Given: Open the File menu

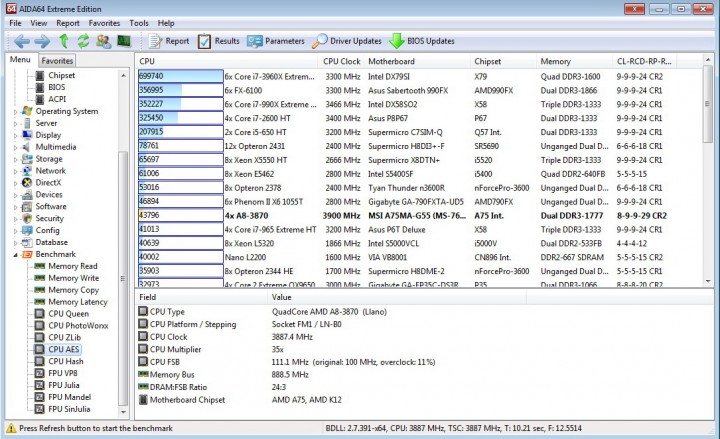Looking at the screenshot, I should tap(15, 23).
